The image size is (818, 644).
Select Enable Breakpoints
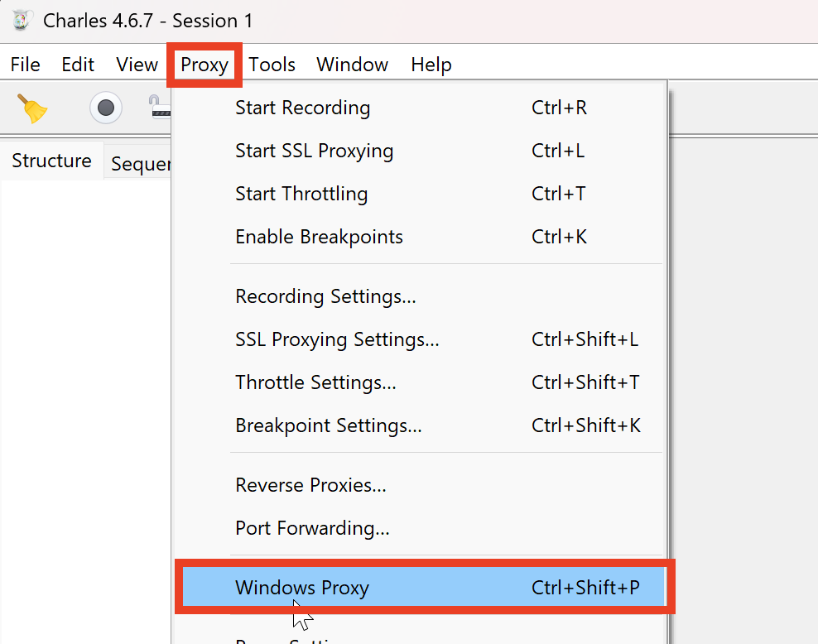tap(420, 237)
